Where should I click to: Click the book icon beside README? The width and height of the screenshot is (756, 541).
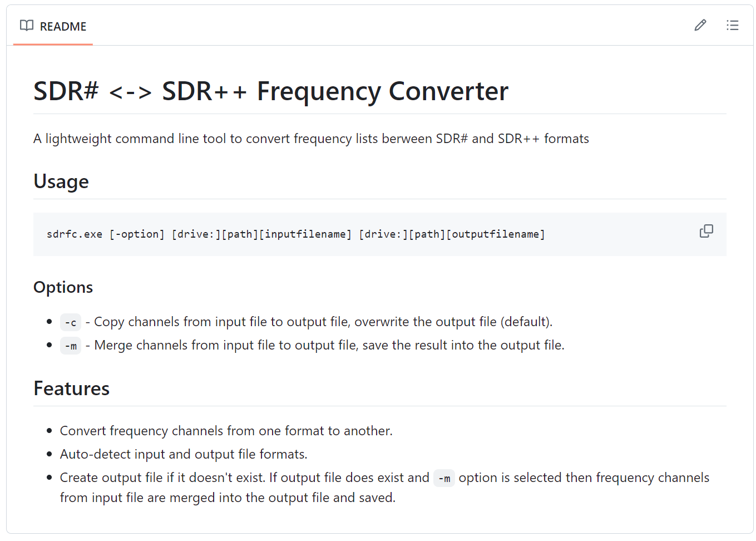(x=27, y=26)
